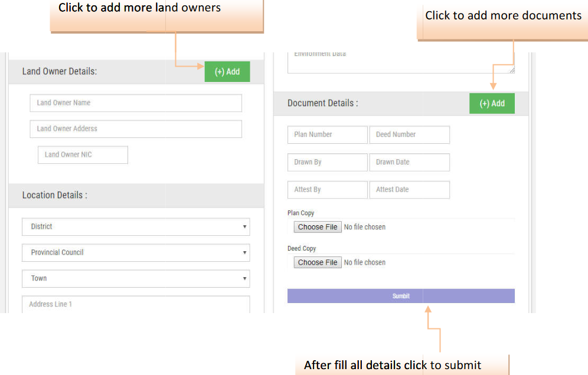Click the Land Owner Name field

136,103
